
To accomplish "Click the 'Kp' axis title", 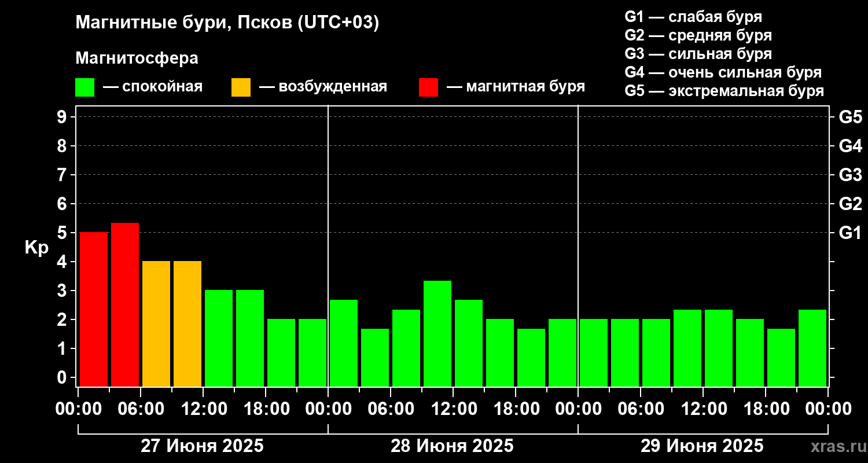I will point(36,248).
